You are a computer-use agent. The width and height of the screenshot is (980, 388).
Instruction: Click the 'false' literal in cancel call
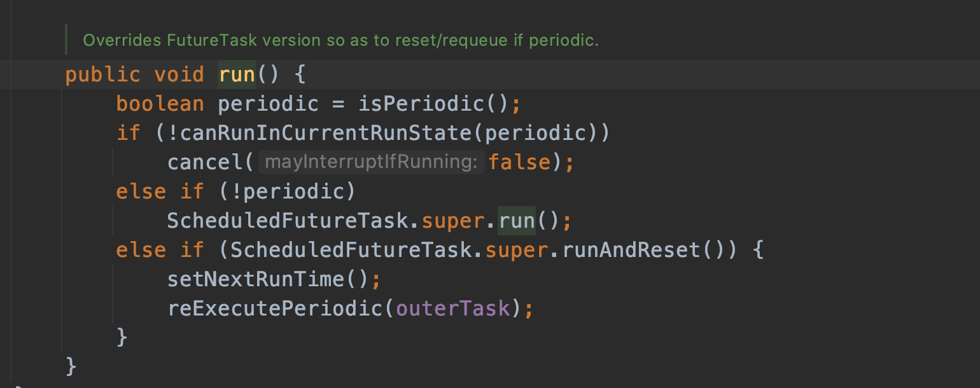519,162
